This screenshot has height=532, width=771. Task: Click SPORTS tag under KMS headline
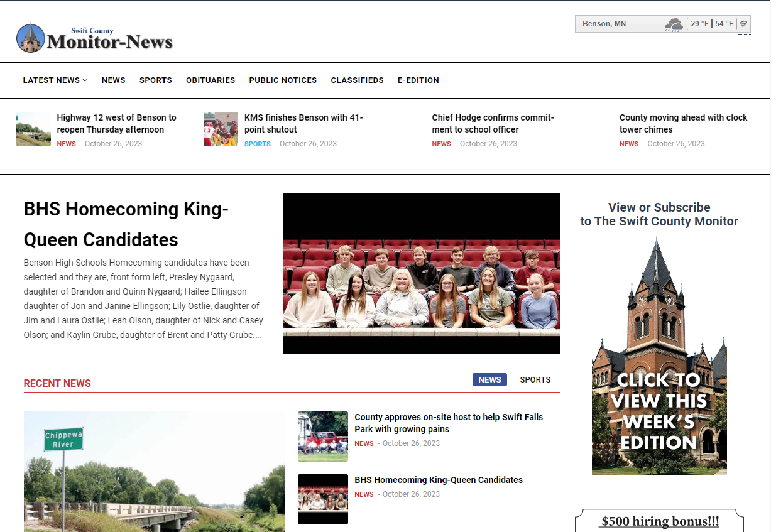pos(258,144)
